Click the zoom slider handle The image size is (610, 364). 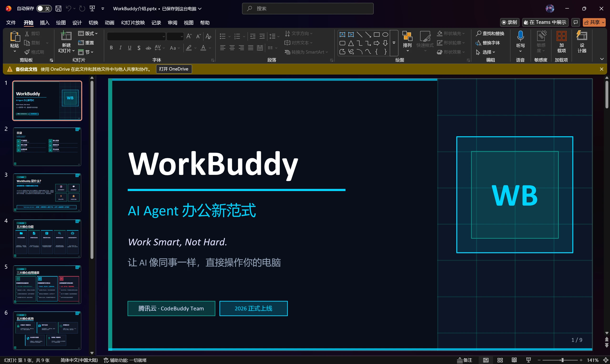pyautogui.click(x=562, y=360)
